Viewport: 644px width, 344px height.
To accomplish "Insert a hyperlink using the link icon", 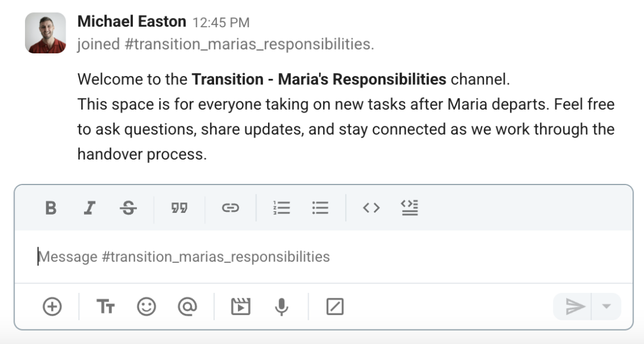I will (231, 208).
